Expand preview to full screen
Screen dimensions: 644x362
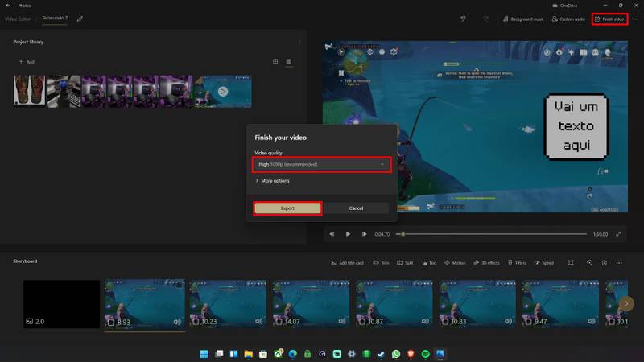point(618,234)
